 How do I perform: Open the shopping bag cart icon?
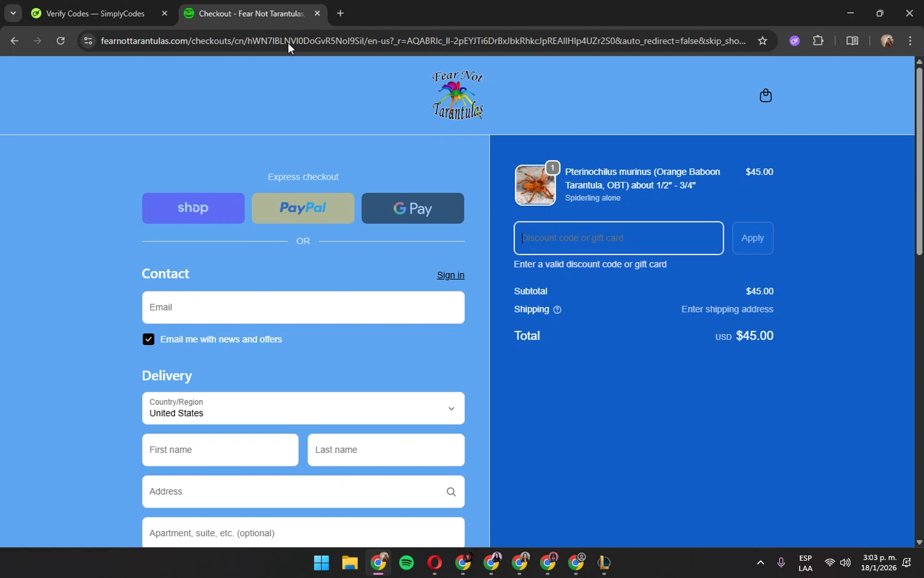coord(766,96)
